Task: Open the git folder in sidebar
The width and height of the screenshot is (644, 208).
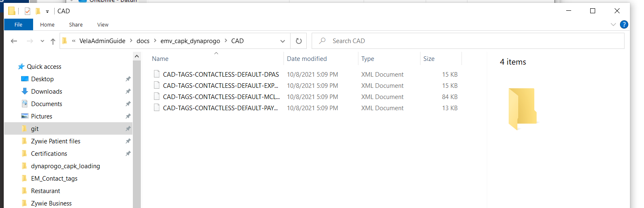Action: coord(35,129)
